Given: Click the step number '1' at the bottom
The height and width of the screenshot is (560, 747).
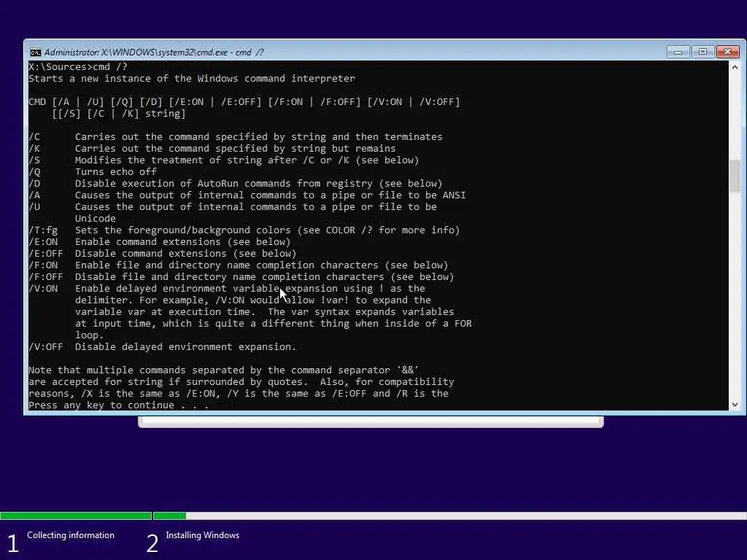Looking at the screenshot, I should pos(13,543).
